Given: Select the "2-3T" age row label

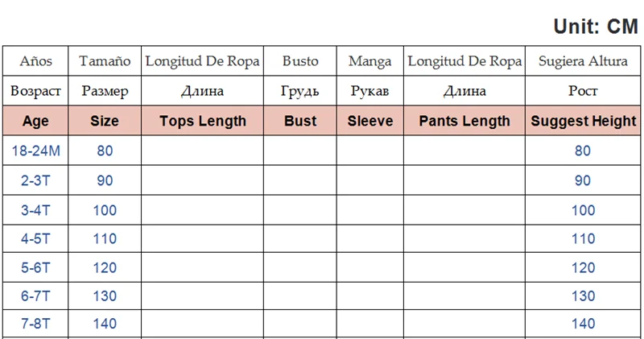Looking at the screenshot, I should click(35, 180).
